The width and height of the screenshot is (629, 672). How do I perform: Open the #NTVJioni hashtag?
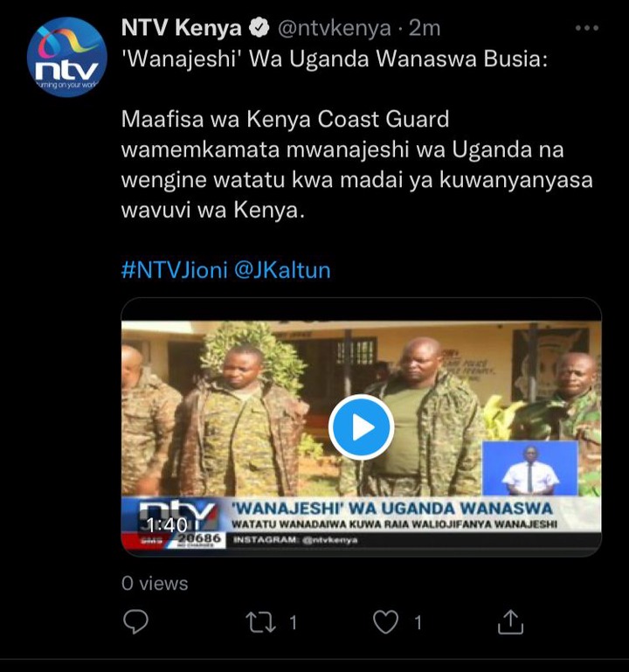(174, 270)
